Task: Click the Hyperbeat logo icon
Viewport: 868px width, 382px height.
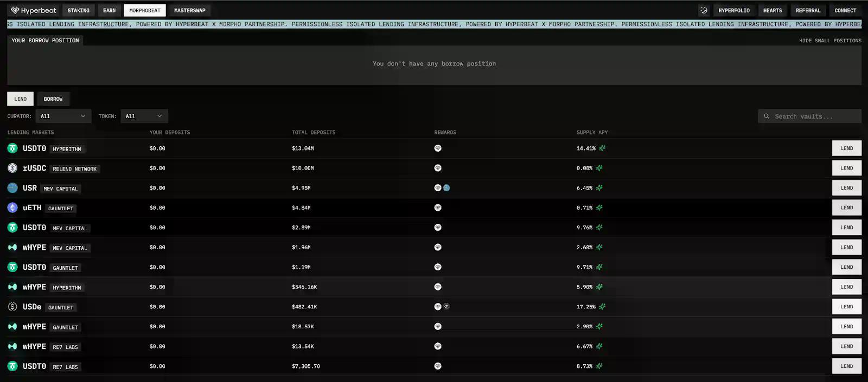Action: tap(15, 10)
